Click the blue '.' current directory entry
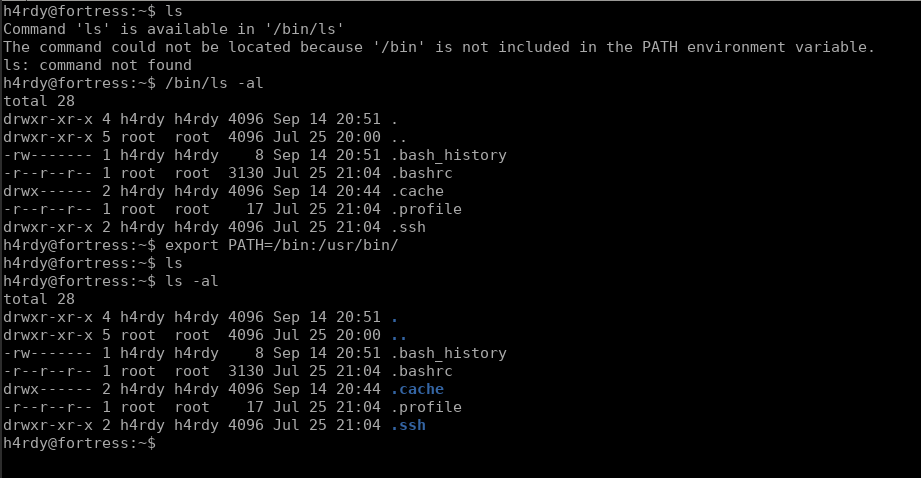Viewport: 921px width, 478px height. (395, 317)
